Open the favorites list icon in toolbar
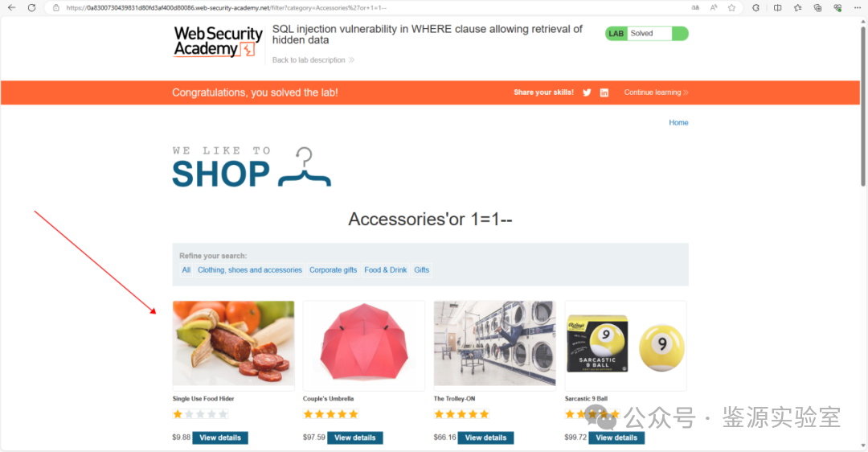868x452 pixels. point(797,8)
